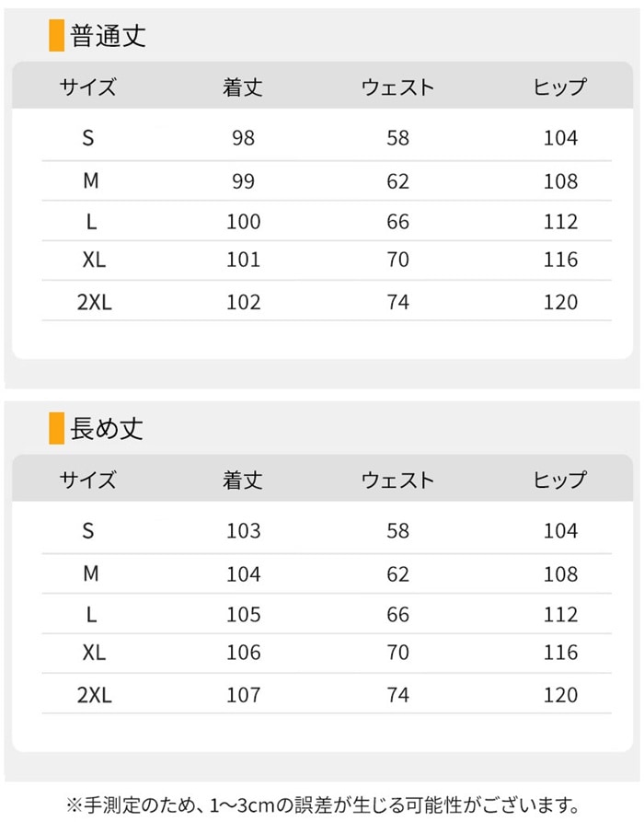Click the 着丈 value 105
The width and height of the screenshot is (644, 822).
(243, 614)
